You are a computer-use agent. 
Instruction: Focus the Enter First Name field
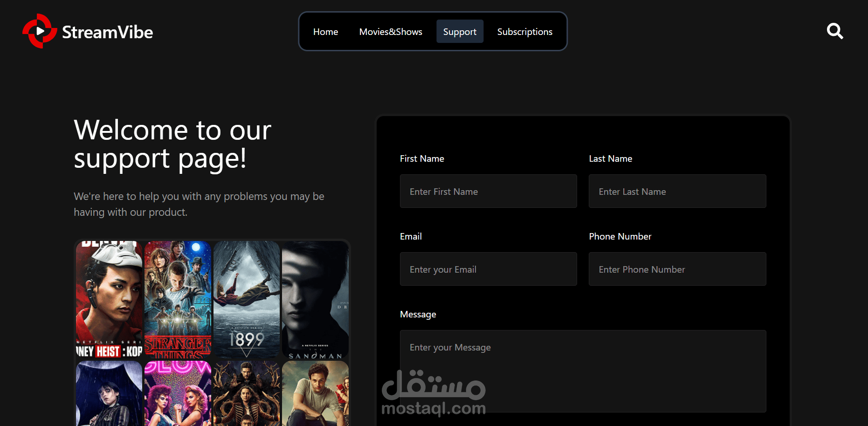pyautogui.click(x=488, y=191)
